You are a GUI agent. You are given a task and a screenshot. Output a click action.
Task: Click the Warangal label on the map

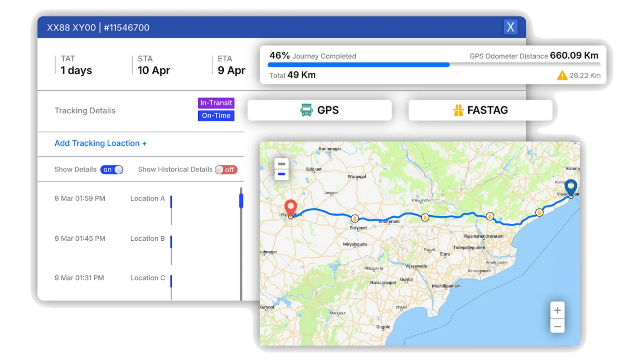pos(357,177)
